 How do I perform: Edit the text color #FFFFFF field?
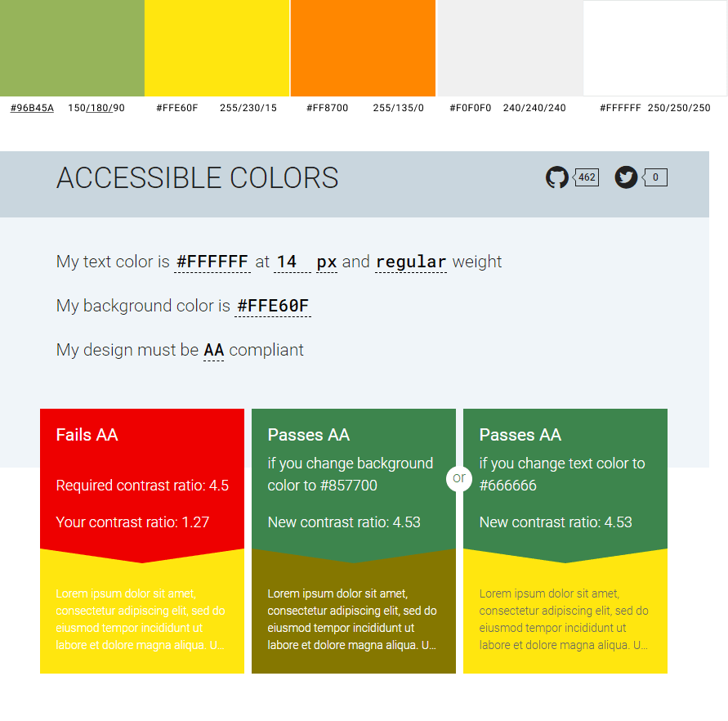[x=212, y=262]
